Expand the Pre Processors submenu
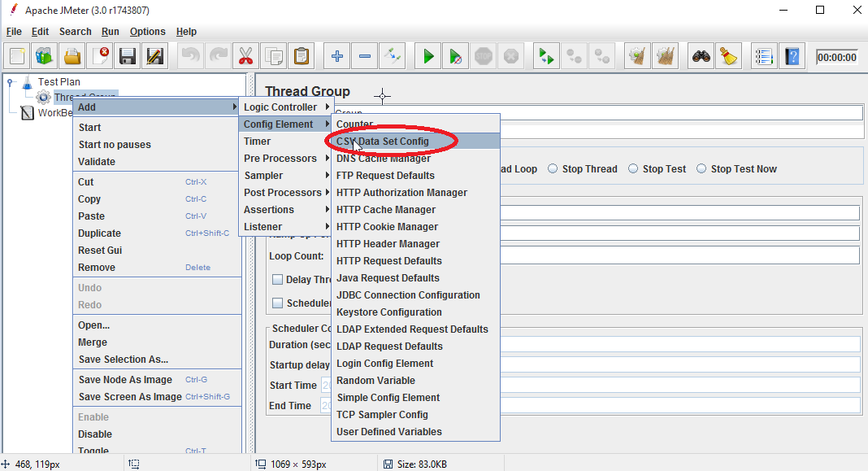 tap(285, 159)
